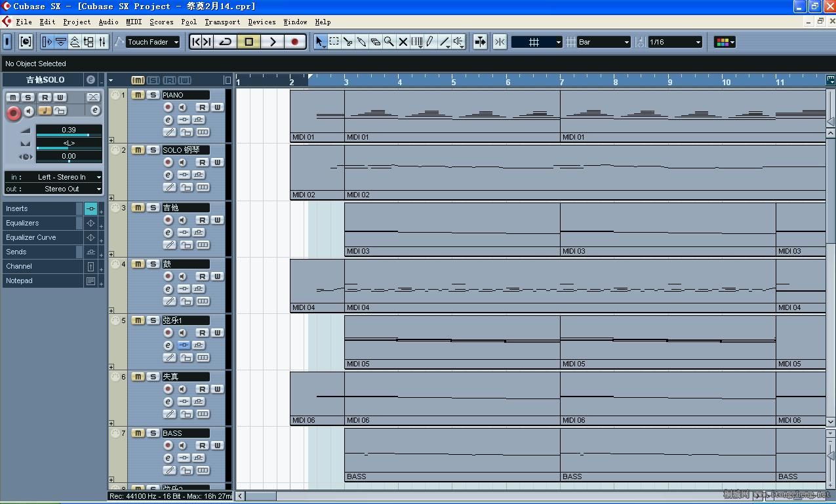Select the Mute X tool
The image size is (836, 504).
(403, 42)
